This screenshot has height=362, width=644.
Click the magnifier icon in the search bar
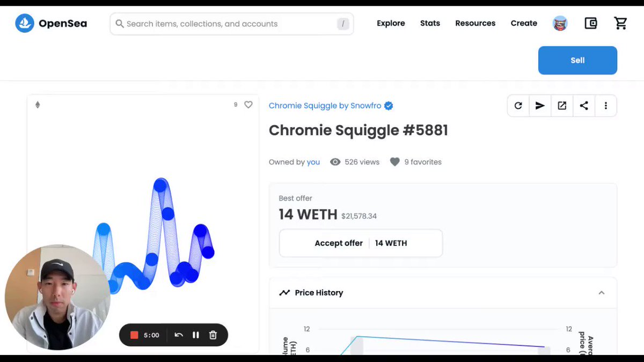[x=120, y=24]
